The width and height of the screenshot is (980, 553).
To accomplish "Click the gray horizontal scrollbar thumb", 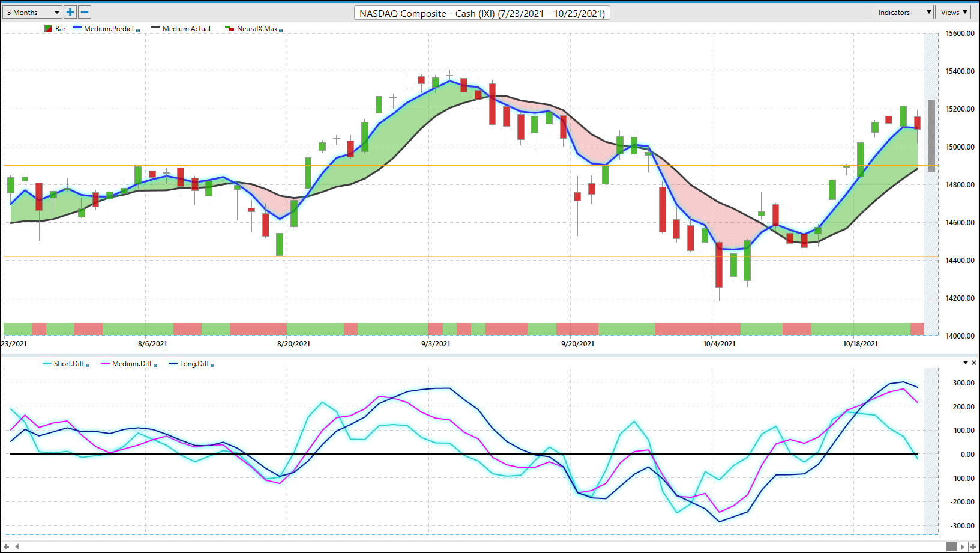I will click(952, 546).
